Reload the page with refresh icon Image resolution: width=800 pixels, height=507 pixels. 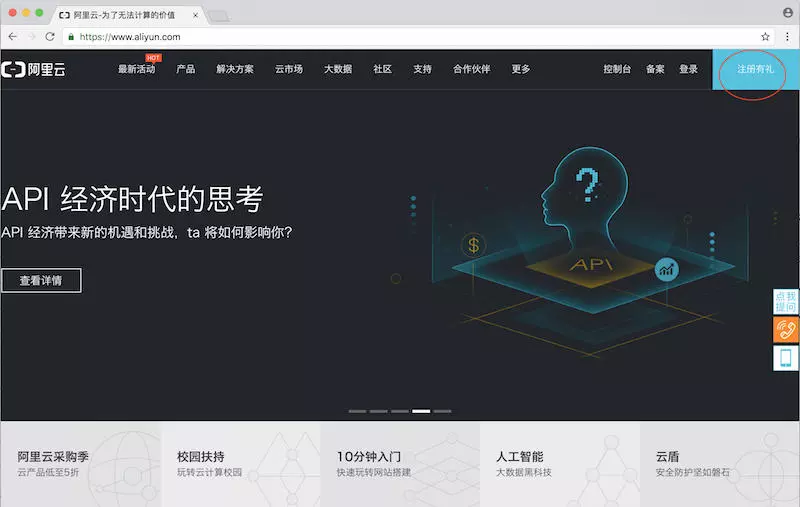[x=50, y=37]
